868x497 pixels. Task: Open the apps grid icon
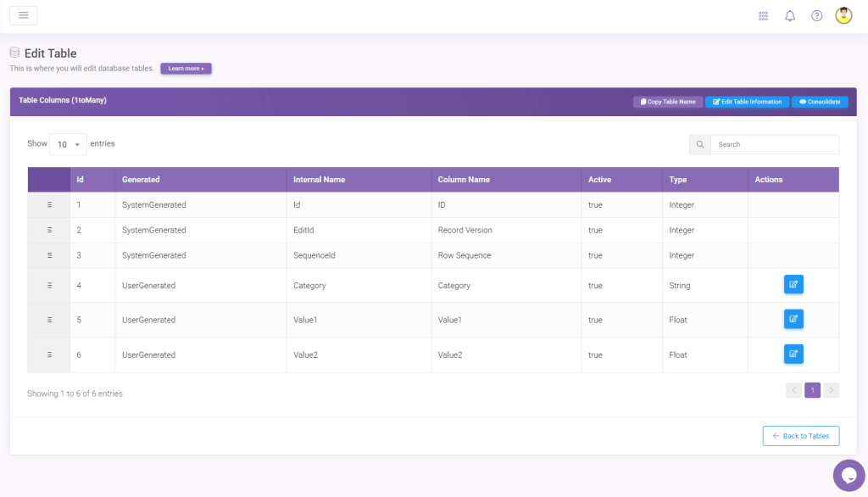(x=763, y=15)
